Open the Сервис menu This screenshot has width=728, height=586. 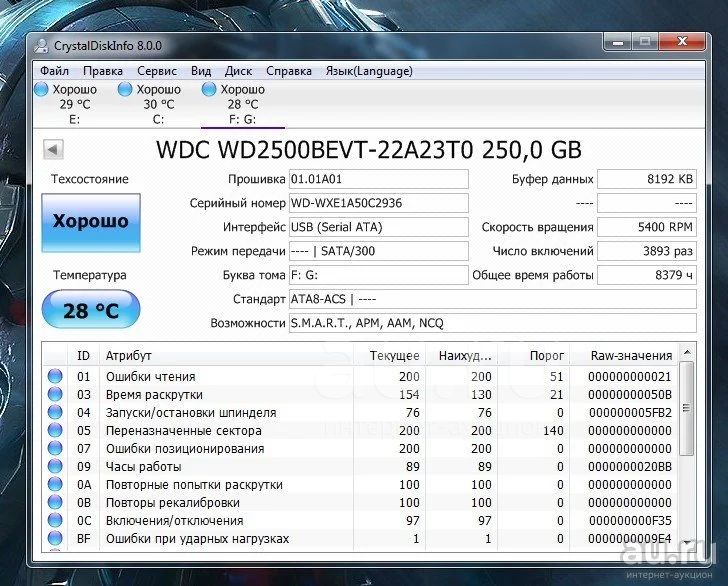tap(157, 71)
